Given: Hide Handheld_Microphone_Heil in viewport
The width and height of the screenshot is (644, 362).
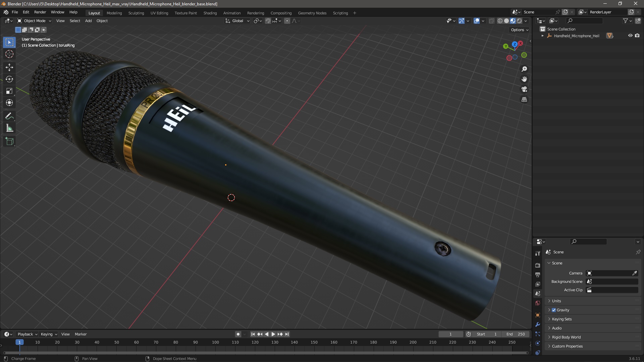Looking at the screenshot, I should click(x=630, y=36).
